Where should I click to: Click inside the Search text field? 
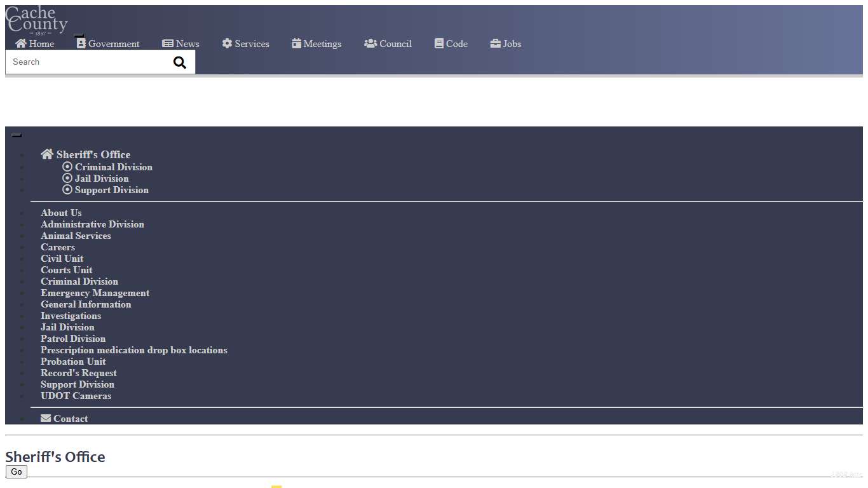[86, 62]
